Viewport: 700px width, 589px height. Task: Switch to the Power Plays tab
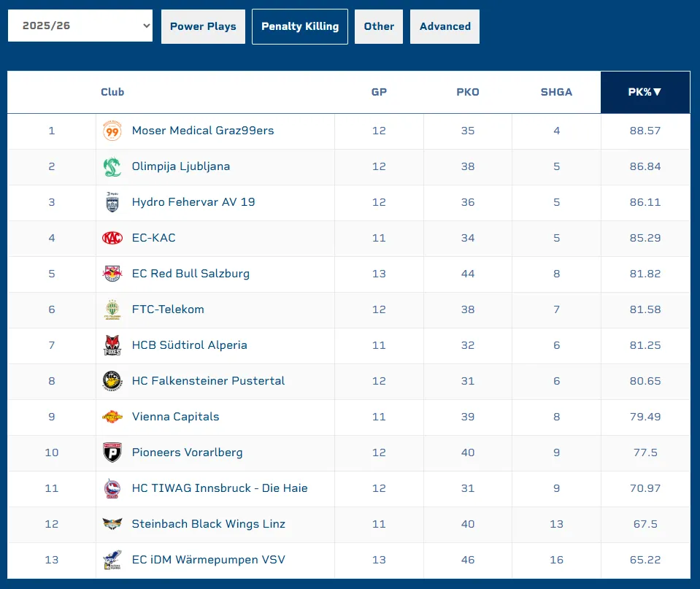click(x=203, y=27)
